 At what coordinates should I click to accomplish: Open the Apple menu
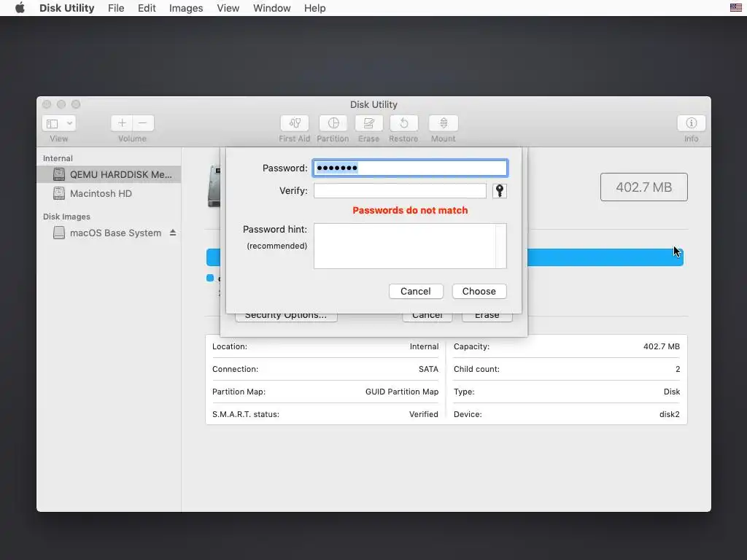(x=20, y=8)
